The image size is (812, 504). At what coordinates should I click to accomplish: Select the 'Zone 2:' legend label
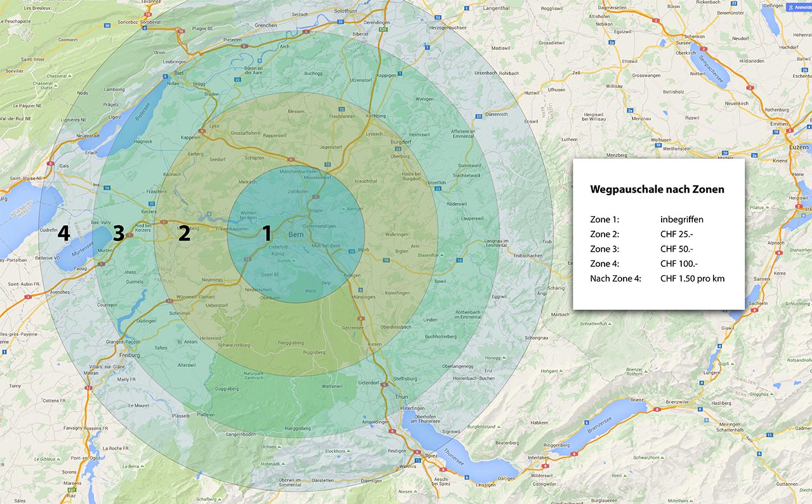[605, 234]
